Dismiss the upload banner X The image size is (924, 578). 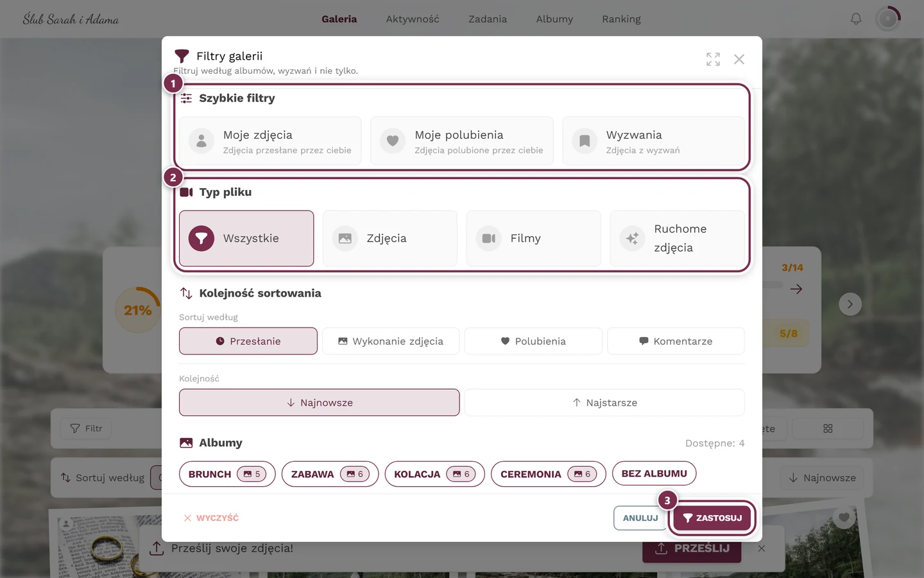click(762, 548)
